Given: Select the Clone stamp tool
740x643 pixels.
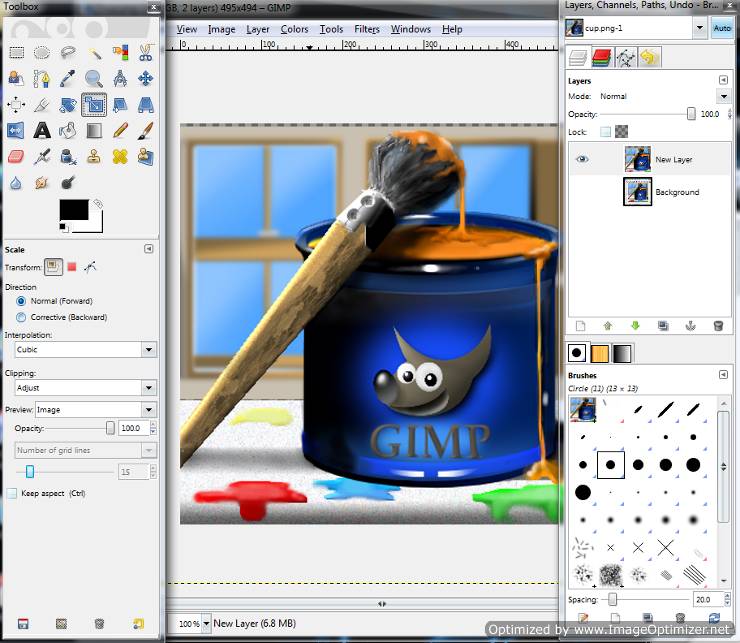Looking at the screenshot, I should click(x=94, y=156).
